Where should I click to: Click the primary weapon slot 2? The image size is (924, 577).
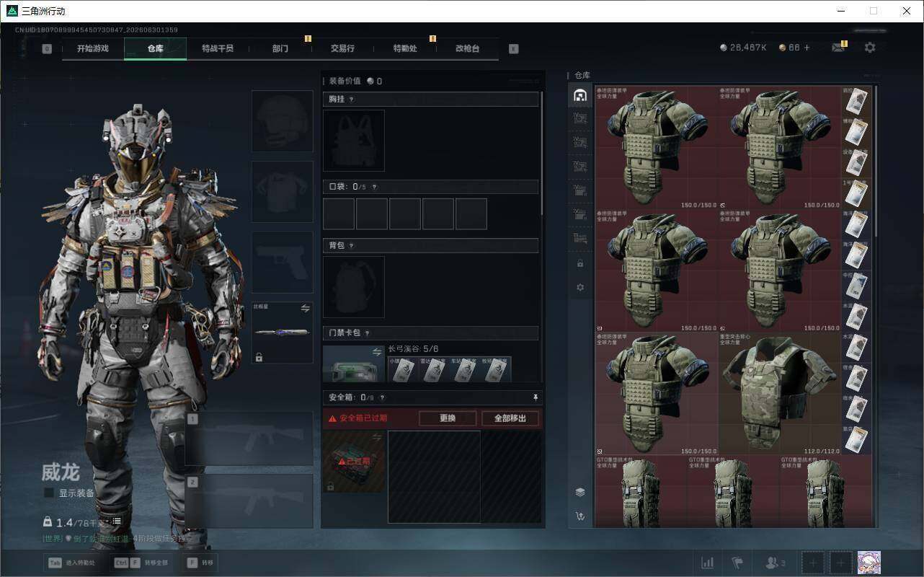tap(249, 501)
